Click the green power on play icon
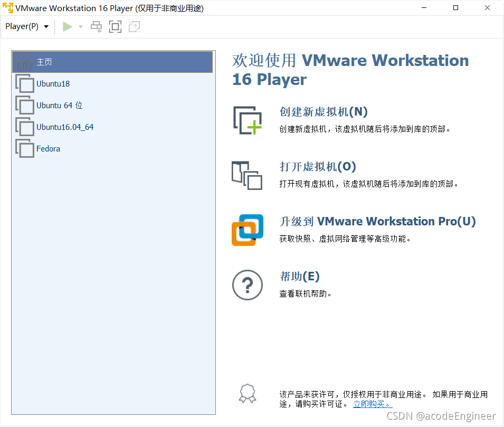 (67, 27)
